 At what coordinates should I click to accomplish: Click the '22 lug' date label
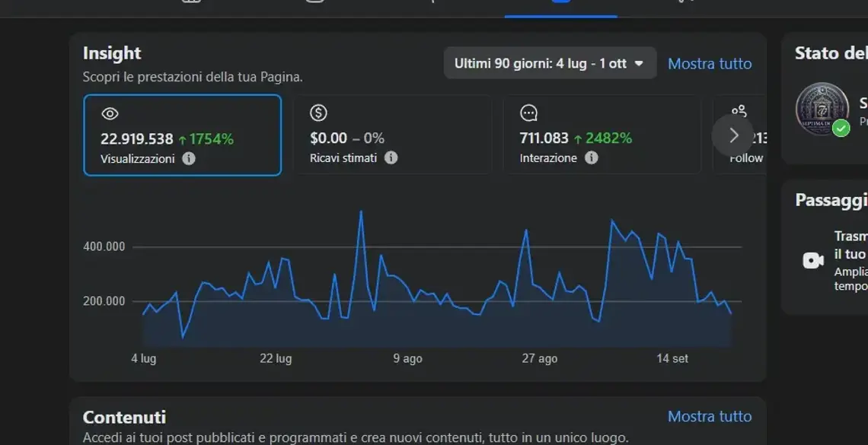tap(276, 359)
